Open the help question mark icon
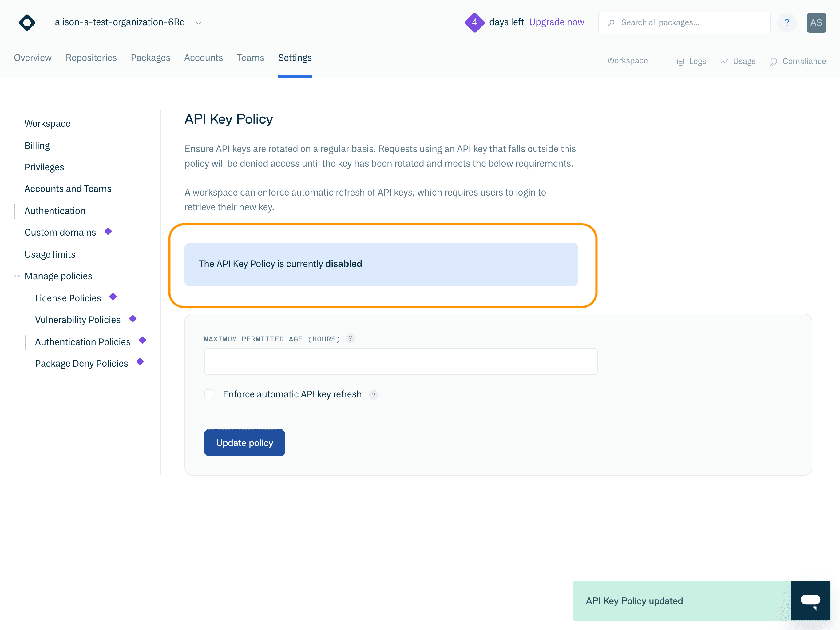The height and width of the screenshot is (630, 840). pyautogui.click(x=787, y=22)
